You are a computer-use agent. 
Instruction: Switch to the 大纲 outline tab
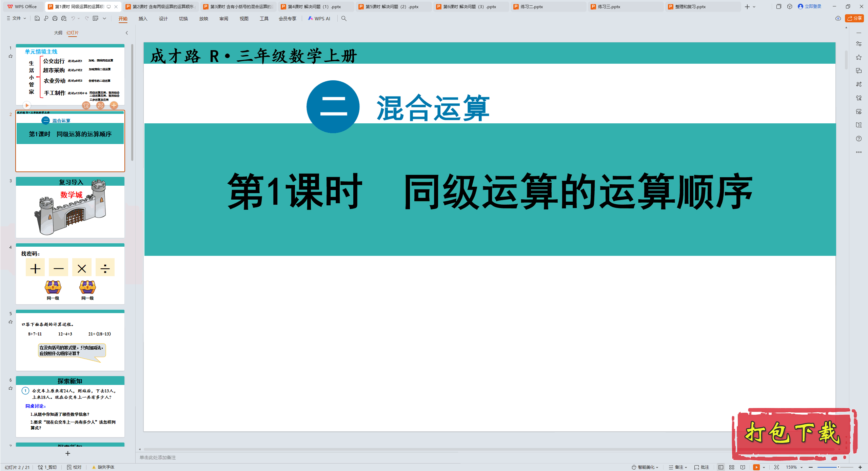(x=58, y=33)
